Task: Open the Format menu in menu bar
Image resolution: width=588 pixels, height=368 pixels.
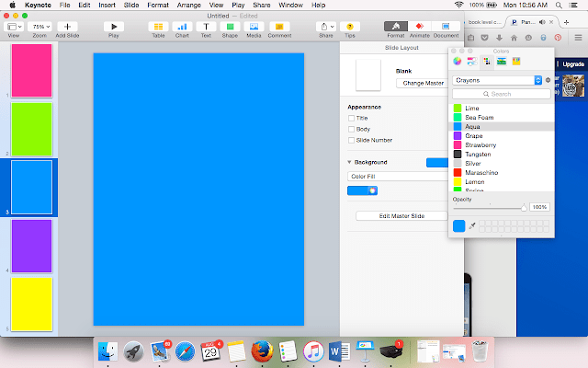Action: coord(158,6)
